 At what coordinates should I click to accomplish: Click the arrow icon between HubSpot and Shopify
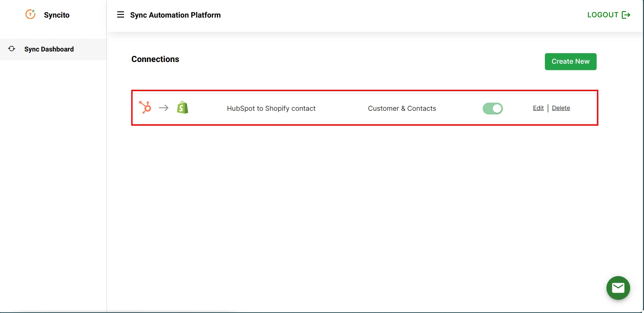pyautogui.click(x=163, y=108)
